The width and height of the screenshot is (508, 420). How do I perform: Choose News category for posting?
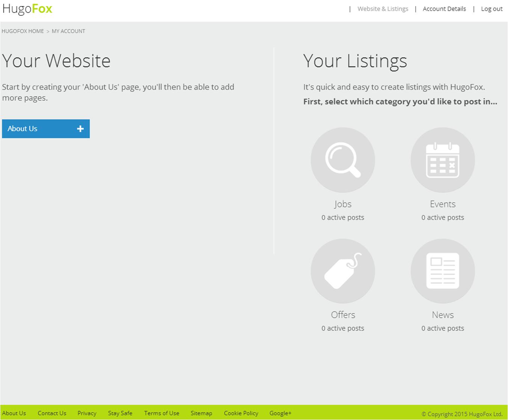coord(442,315)
